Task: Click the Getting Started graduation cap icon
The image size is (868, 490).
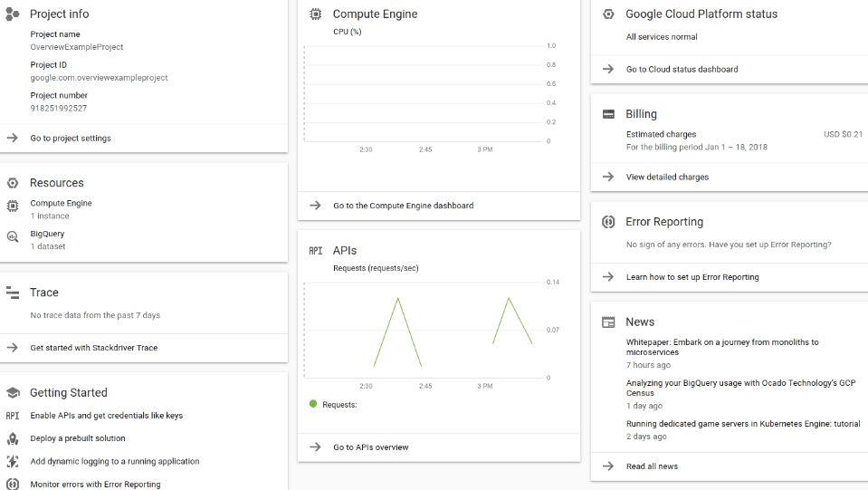Action: [x=13, y=392]
